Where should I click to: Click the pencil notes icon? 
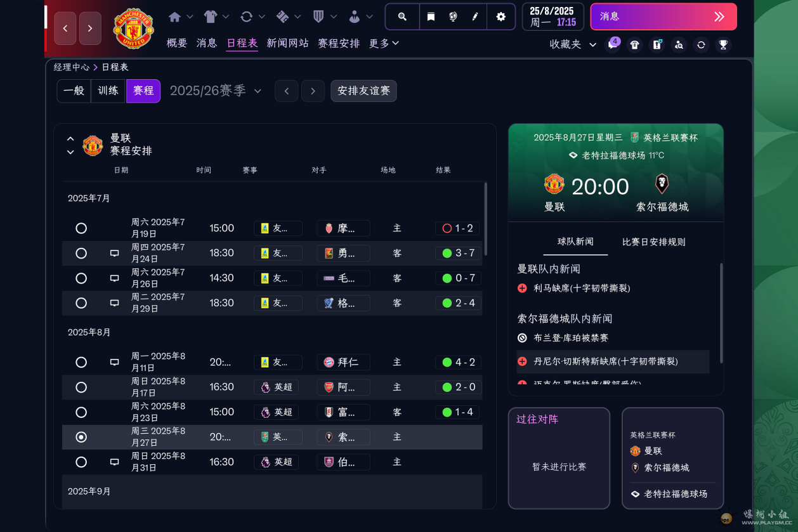click(475, 16)
